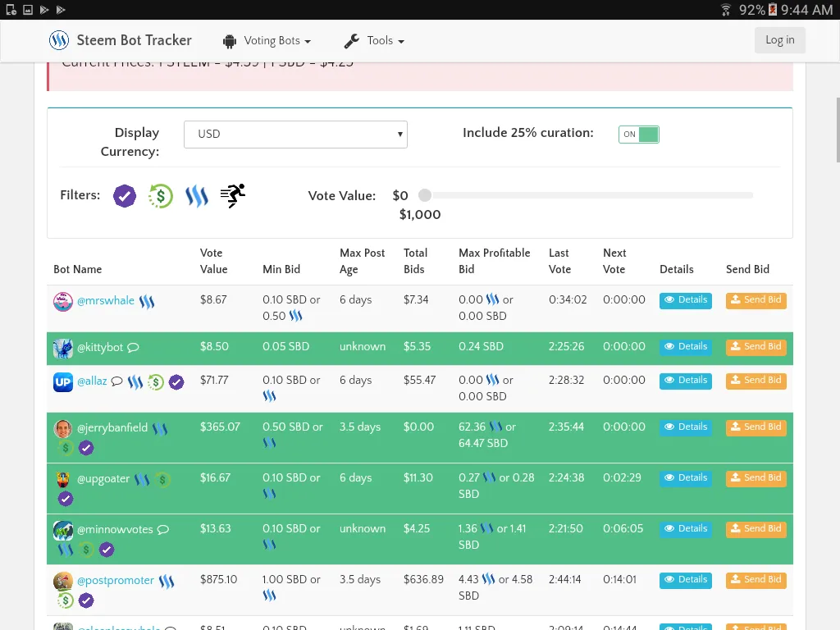The image size is (840, 630).
Task: Open the @jerrybanfield bot link
Action: pyautogui.click(x=112, y=428)
